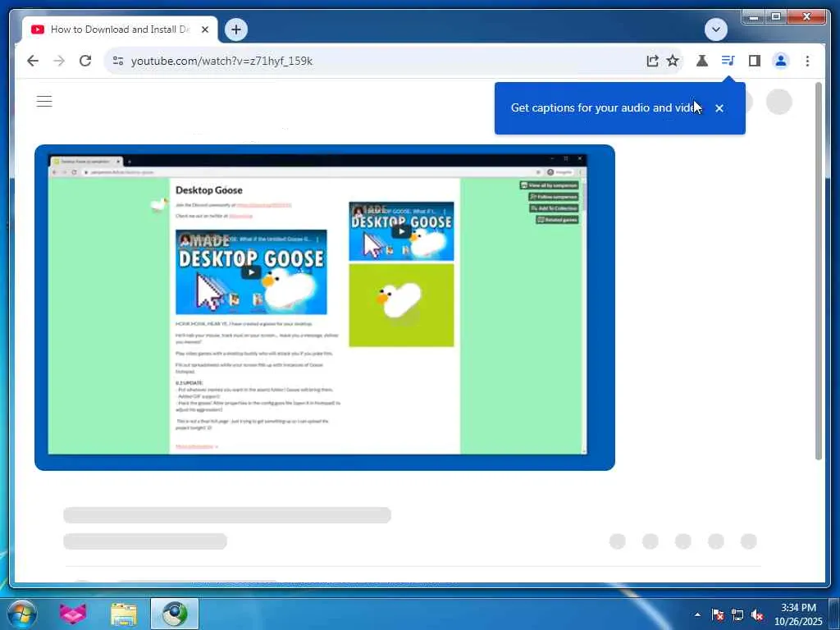Share this page using the share icon
The height and width of the screenshot is (630, 840).
(x=652, y=61)
